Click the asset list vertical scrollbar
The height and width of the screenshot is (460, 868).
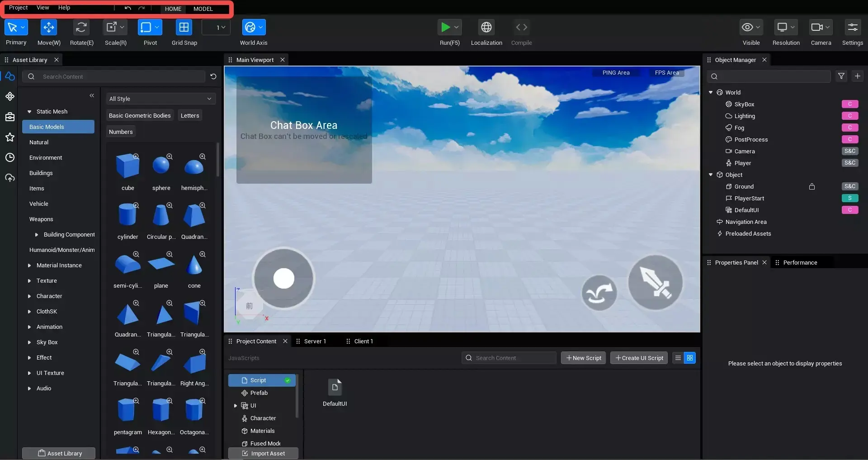click(218, 160)
